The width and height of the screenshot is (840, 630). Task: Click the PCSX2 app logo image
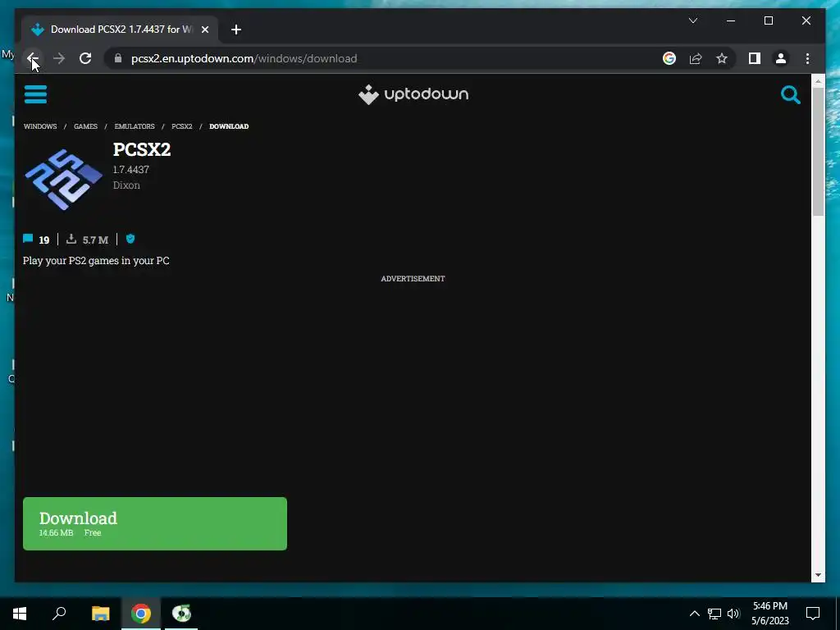63,180
